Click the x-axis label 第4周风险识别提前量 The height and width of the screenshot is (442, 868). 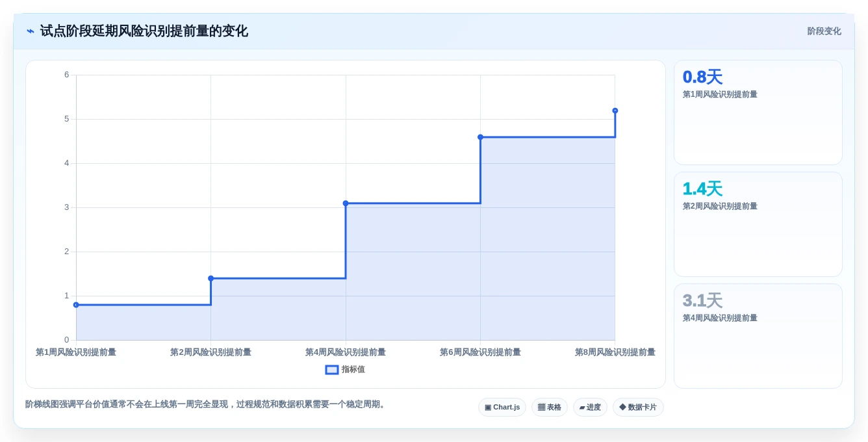346,352
